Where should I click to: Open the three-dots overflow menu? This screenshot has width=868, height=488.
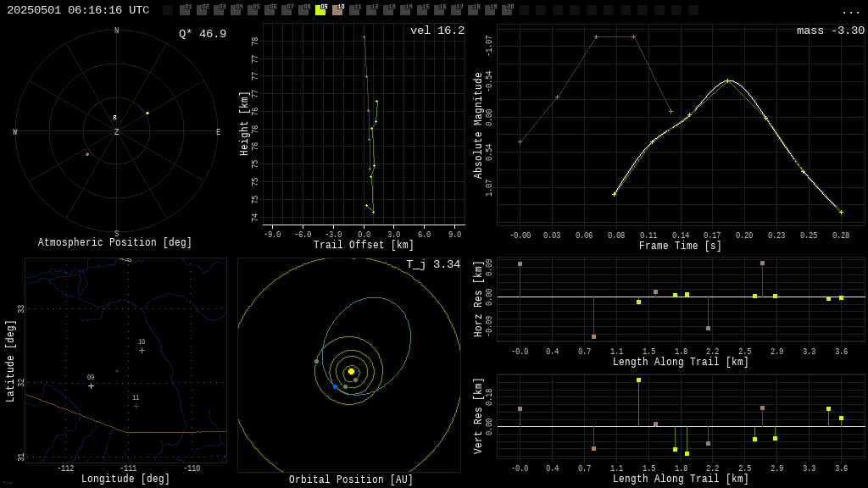(x=850, y=11)
